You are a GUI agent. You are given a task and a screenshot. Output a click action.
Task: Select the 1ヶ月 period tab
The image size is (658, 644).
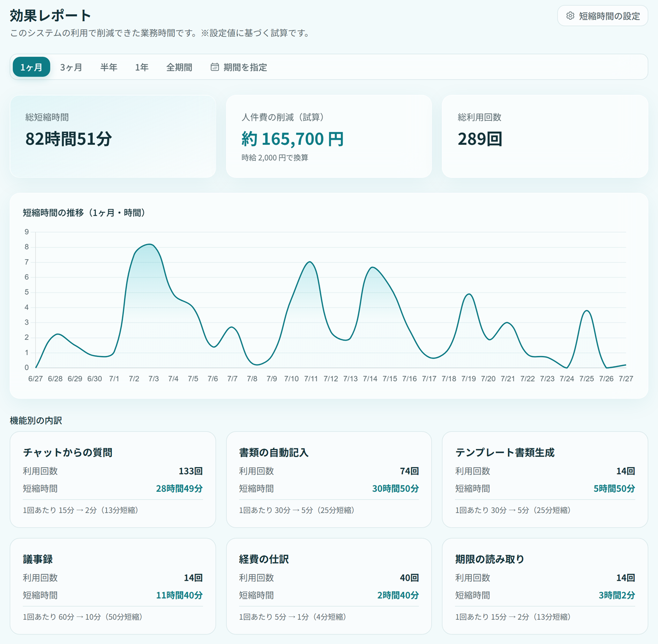coord(31,67)
